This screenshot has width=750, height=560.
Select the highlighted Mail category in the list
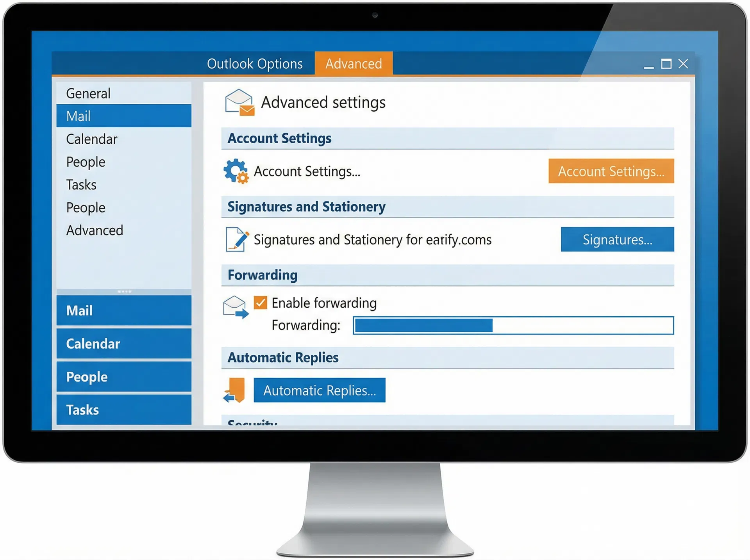[x=124, y=116]
